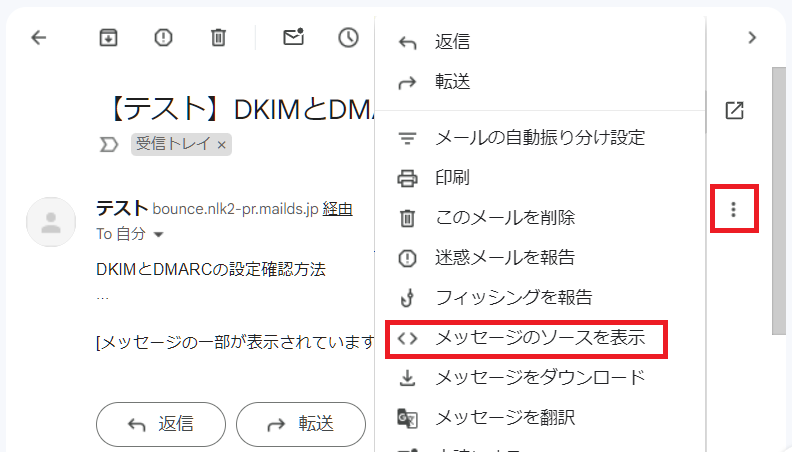
Task: Choose フィッシングを報告 menu entry
Action: point(540,297)
